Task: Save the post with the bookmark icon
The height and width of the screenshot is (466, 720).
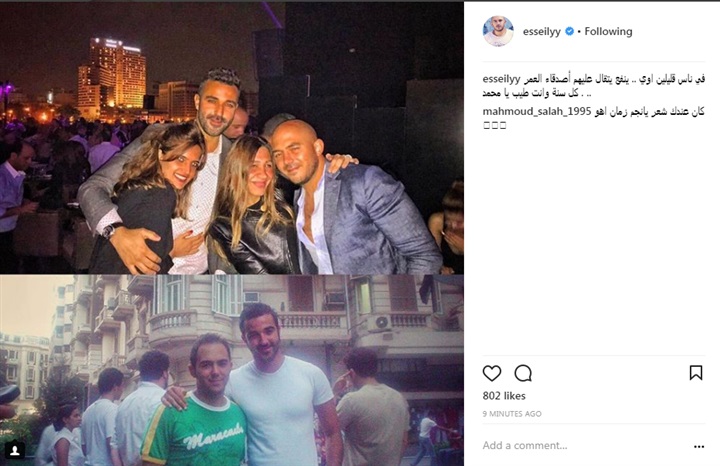Action: [x=696, y=372]
